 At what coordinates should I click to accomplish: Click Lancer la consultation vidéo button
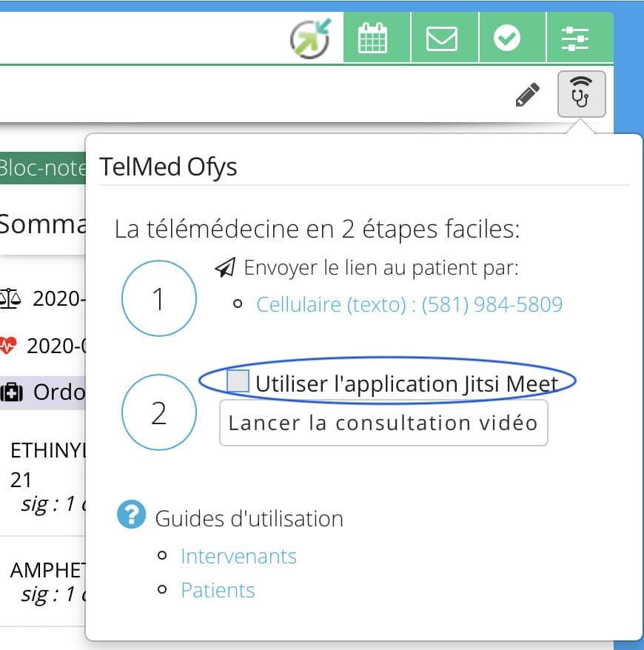(383, 423)
